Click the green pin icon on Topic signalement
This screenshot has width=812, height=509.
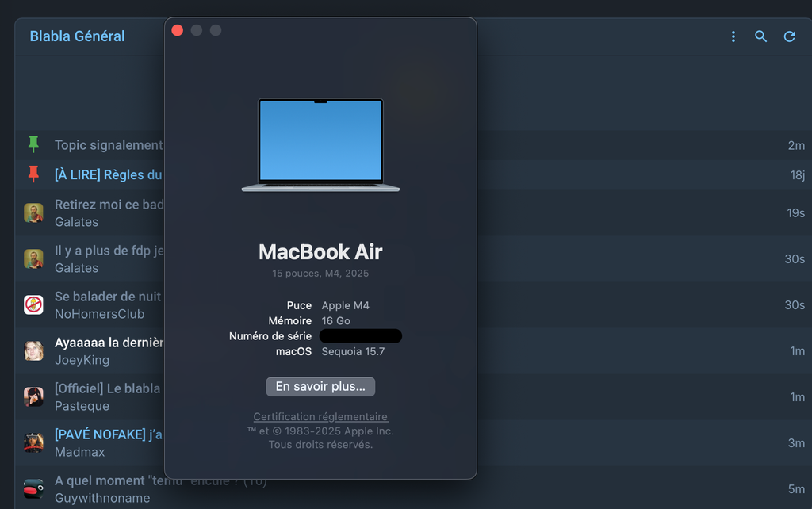pos(33,144)
